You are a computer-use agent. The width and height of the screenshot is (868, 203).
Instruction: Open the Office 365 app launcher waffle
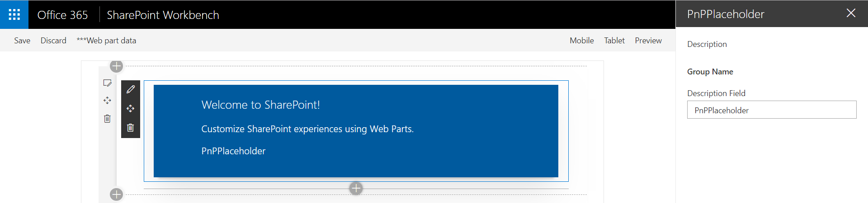[x=14, y=14]
